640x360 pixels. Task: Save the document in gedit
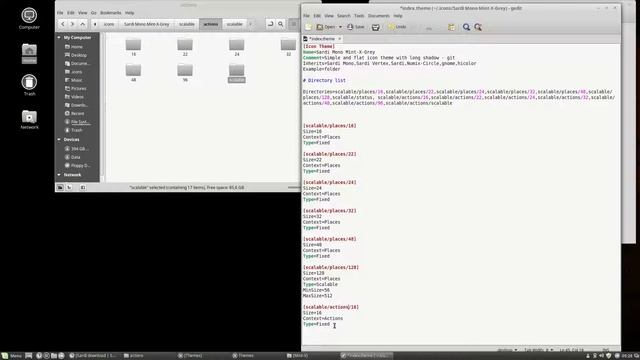pos(356,27)
